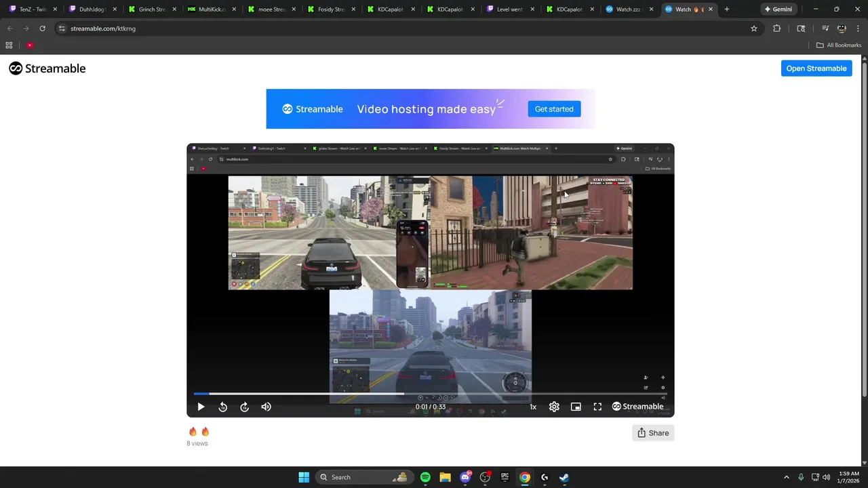868x488 pixels.
Task: Go forward in browser history
Action: tap(26, 28)
